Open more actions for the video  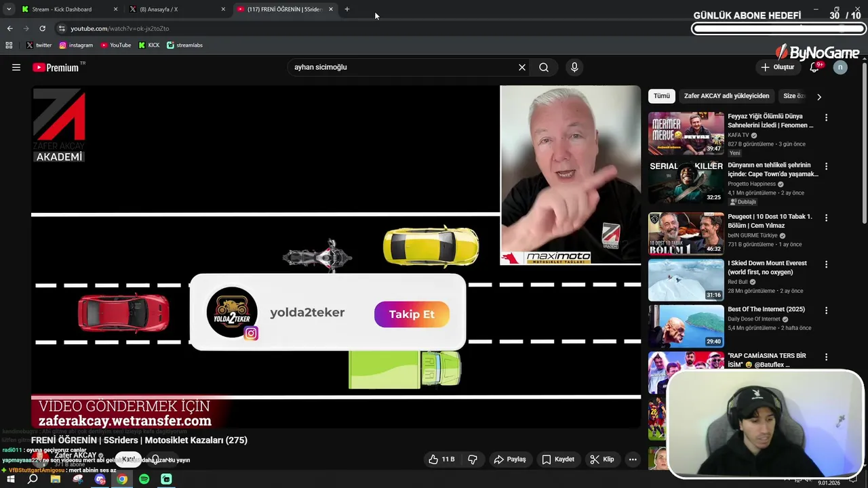[633, 459]
